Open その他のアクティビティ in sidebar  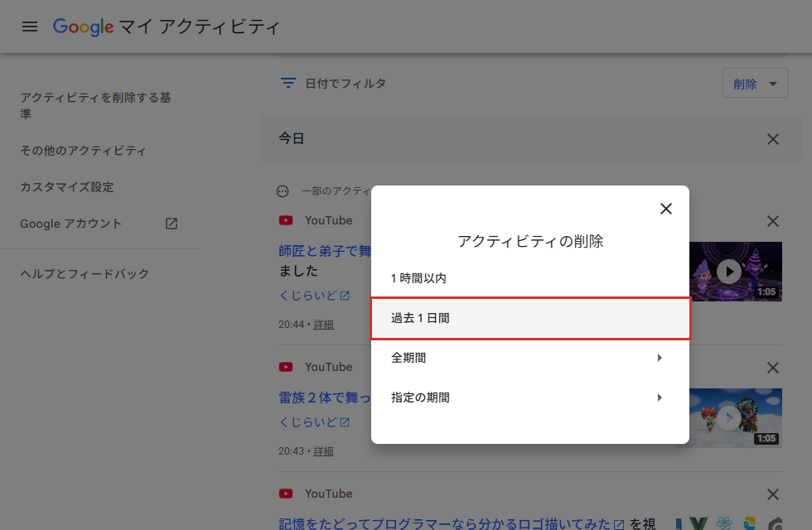pyautogui.click(x=84, y=151)
